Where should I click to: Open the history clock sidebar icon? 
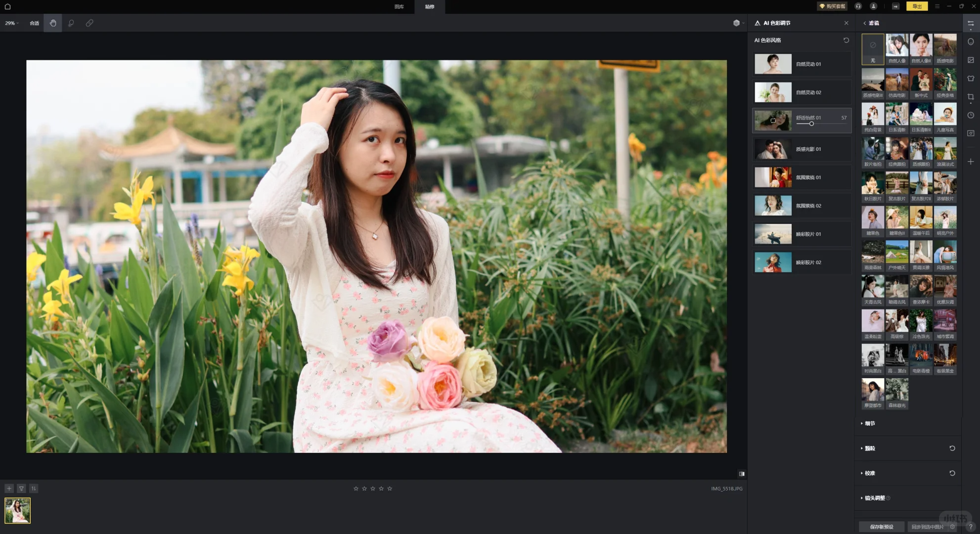click(x=971, y=115)
